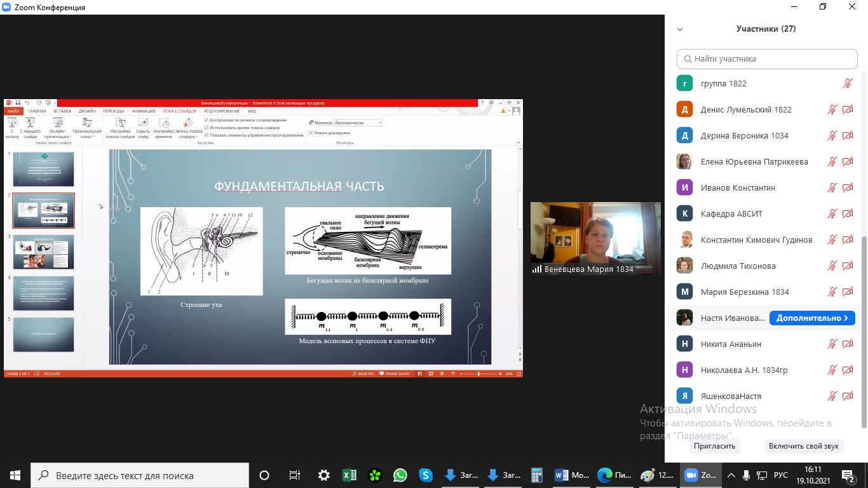Click the Zoom icon in the taskbar
Image resolution: width=868 pixels, height=488 pixels.
point(697,475)
